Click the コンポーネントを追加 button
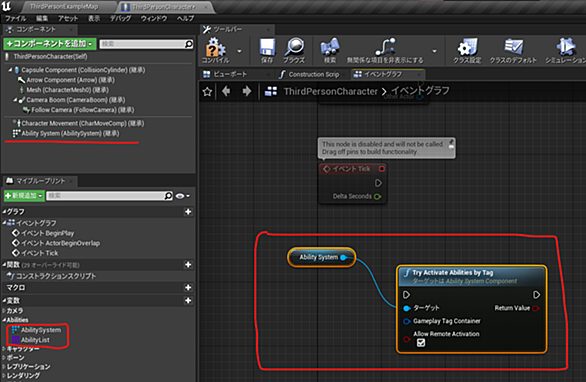The height and width of the screenshot is (382, 586). [x=50, y=44]
